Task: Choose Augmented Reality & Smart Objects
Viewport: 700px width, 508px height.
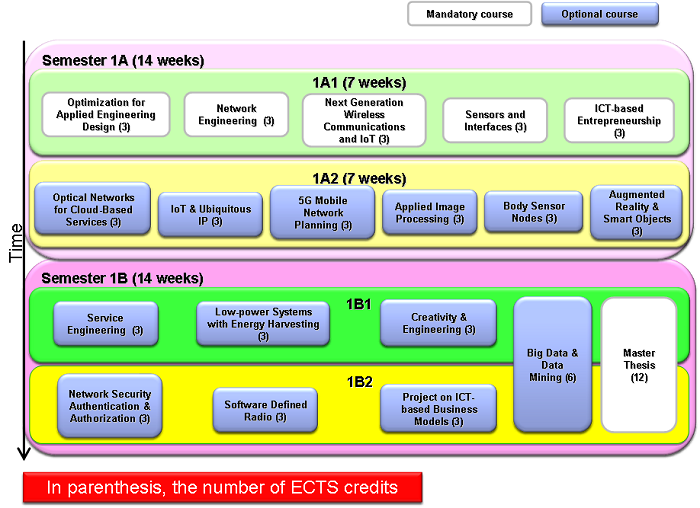Action: point(637,212)
